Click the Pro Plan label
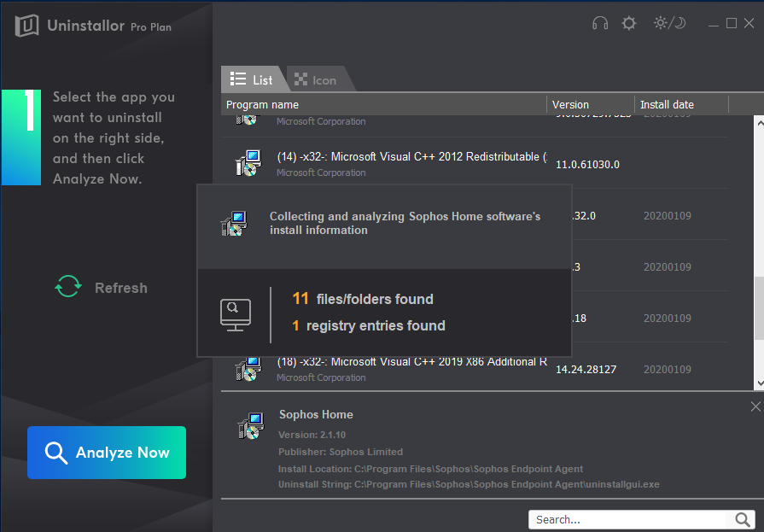The width and height of the screenshot is (764, 532). click(151, 26)
